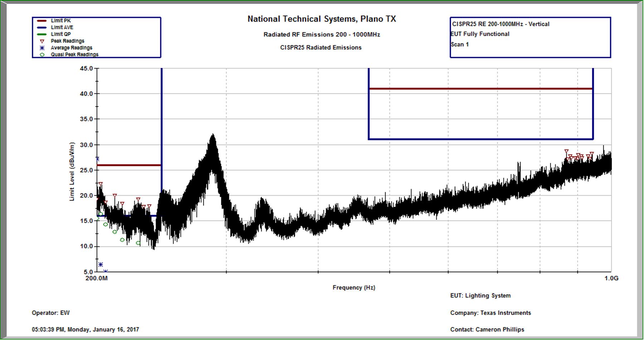Select the EUT Fully Functional label
Screen dimensions: 644x340
pyautogui.click(x=480, y=34)
